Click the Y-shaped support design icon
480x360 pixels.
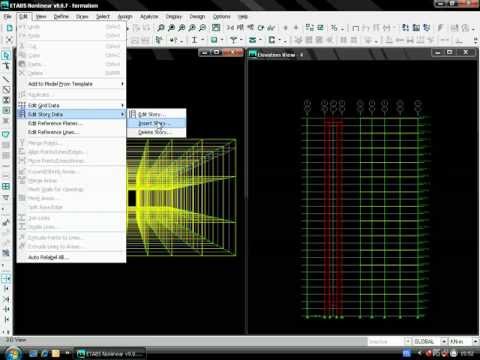click(233, 40)
